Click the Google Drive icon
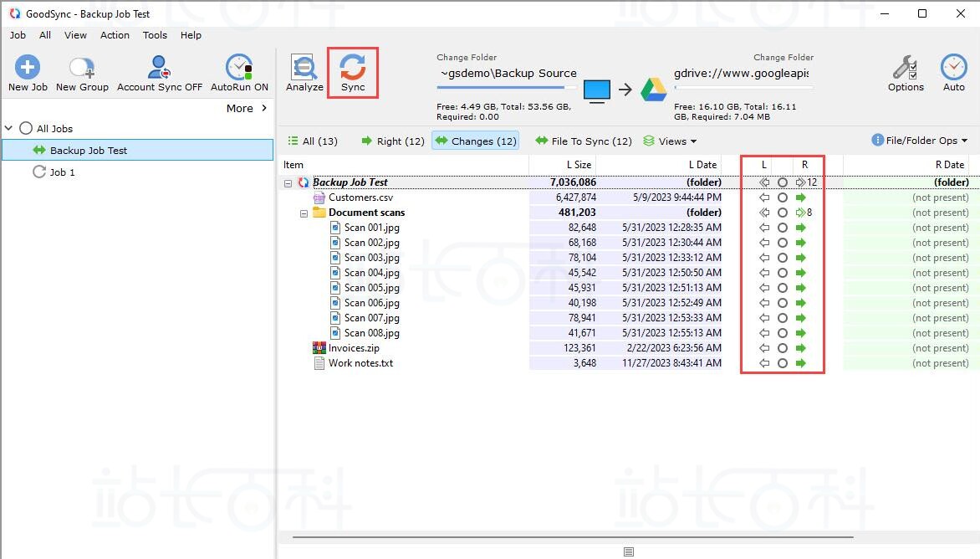 [x=653, y=90]
